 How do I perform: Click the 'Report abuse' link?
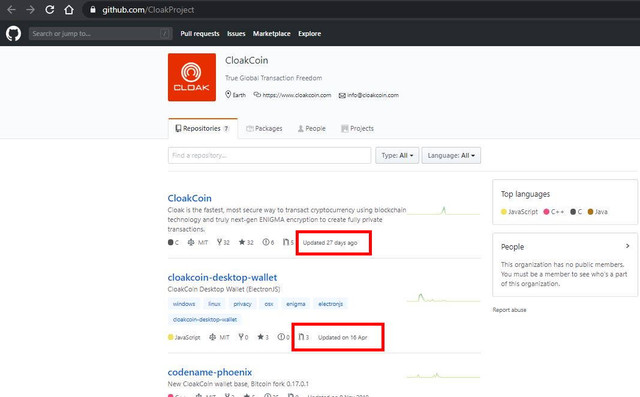[x=509, y=310]
